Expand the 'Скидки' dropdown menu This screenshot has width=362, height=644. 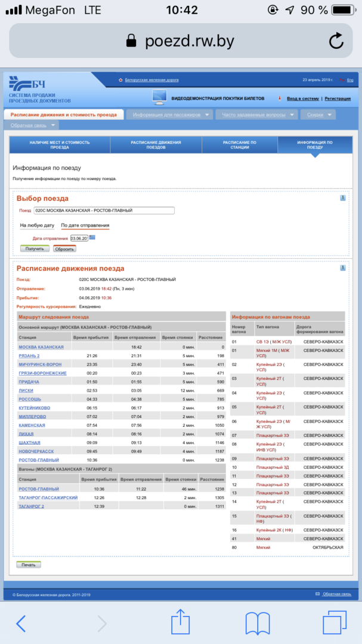(319, 115)
